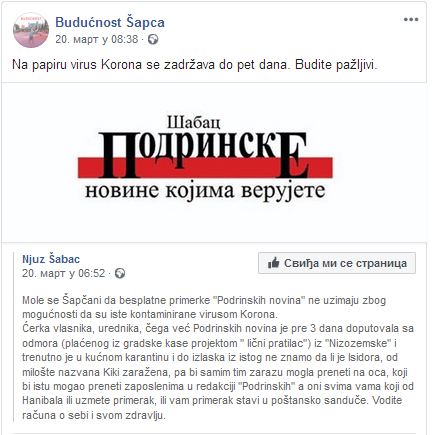Click the globe privacy icon beside 08:38
Screen dimensions: 438x435
153,39
